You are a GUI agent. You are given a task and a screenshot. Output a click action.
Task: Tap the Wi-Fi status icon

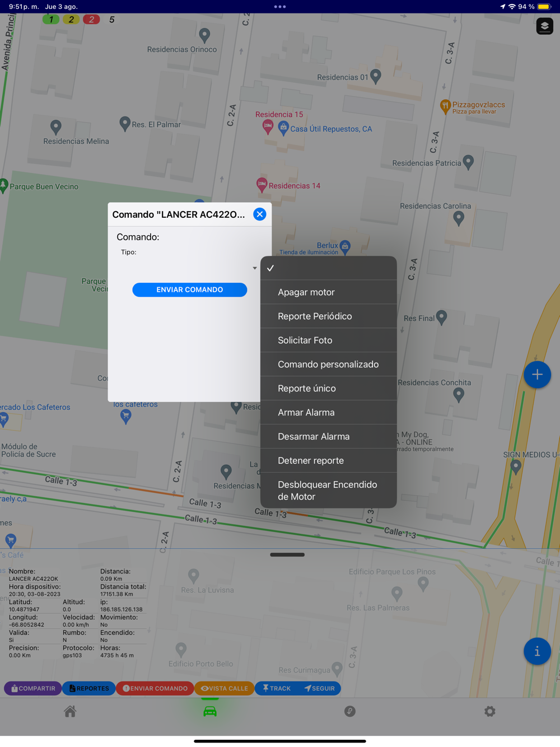coord(512,7)
